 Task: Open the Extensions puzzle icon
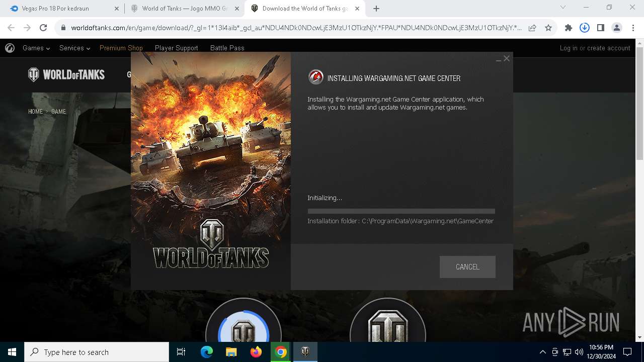pyautogui.click(x=569, y=28)
